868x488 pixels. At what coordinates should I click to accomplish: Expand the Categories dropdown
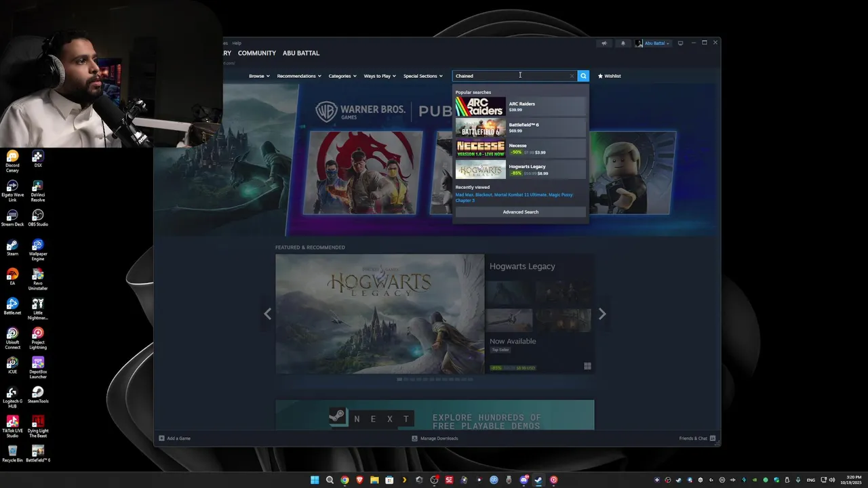coord(342,76)
